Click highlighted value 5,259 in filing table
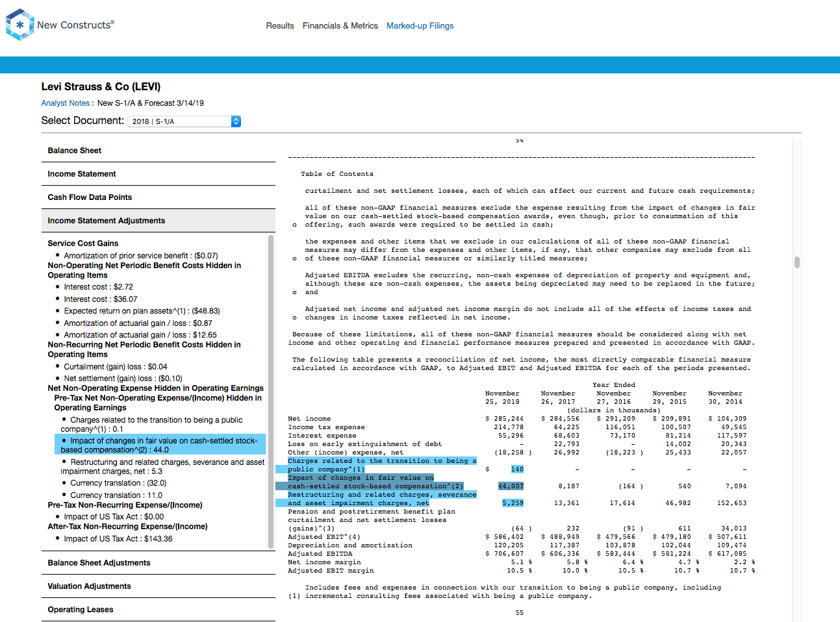Screen dimensions: 840x622 [513, 503]
